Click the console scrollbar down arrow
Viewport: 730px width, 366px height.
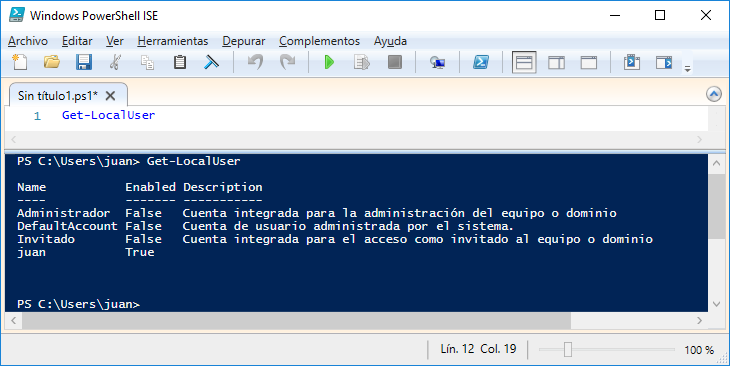coord(716,304)
